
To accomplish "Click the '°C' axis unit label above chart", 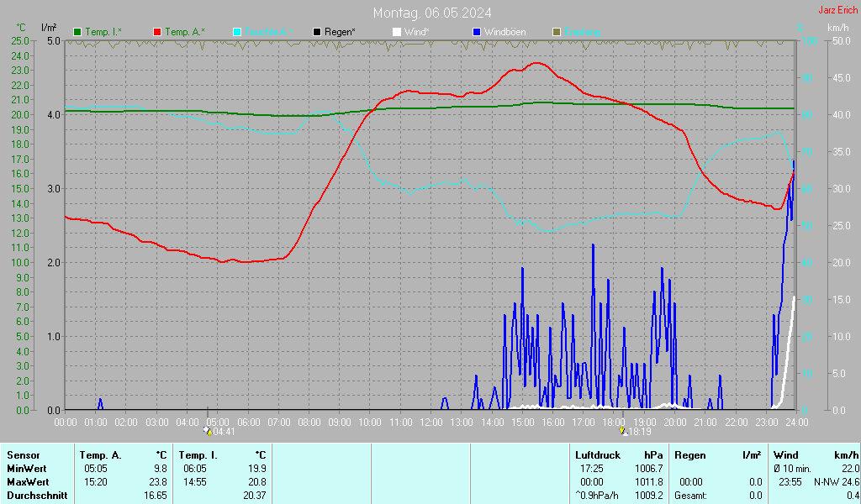I will (x=21, y=28).
